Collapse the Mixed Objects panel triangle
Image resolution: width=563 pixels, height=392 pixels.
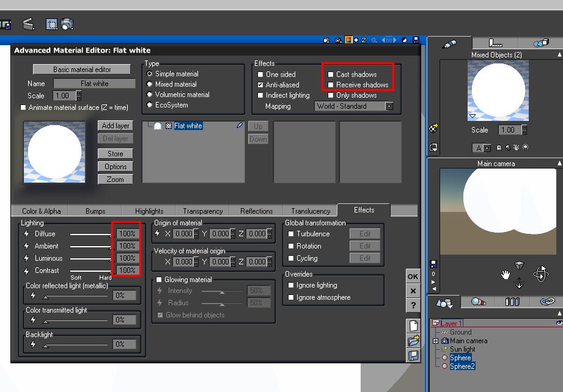point(560,54)
